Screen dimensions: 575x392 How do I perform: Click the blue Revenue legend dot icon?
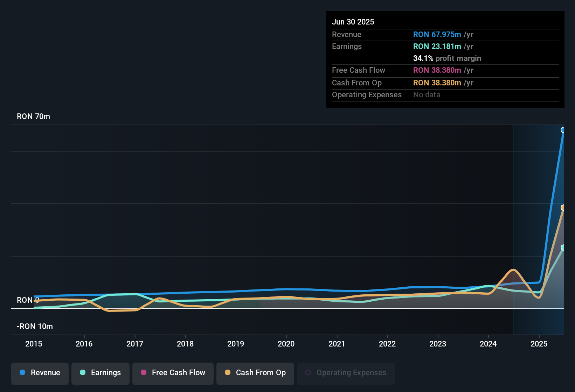[22, 373]
